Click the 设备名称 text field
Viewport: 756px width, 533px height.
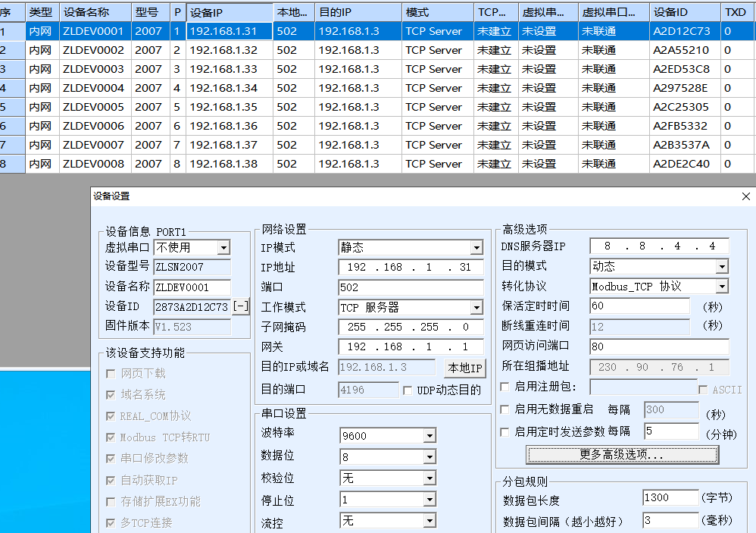point(192,287)
